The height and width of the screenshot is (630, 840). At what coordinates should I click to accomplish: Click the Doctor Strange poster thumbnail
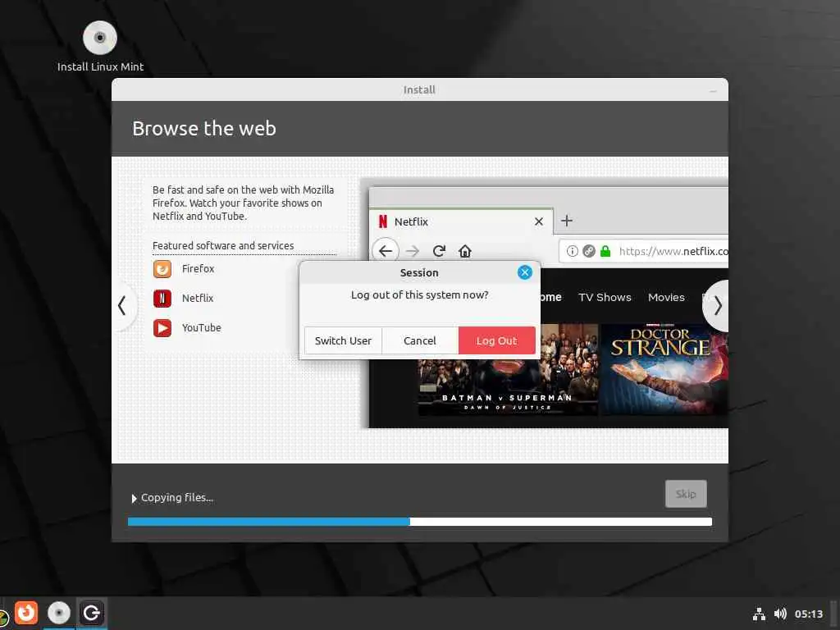click(x=664, y=369)
